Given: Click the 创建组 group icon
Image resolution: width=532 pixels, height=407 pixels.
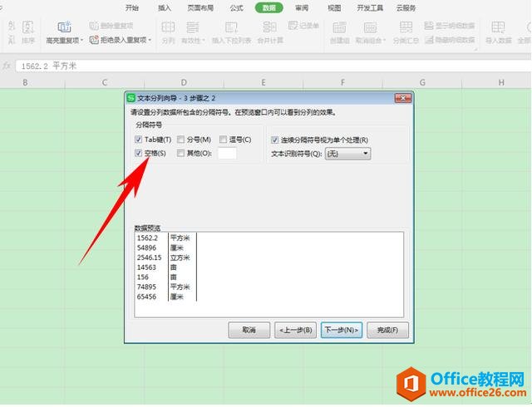Looking at the screenshot, I should pos(339,27).
